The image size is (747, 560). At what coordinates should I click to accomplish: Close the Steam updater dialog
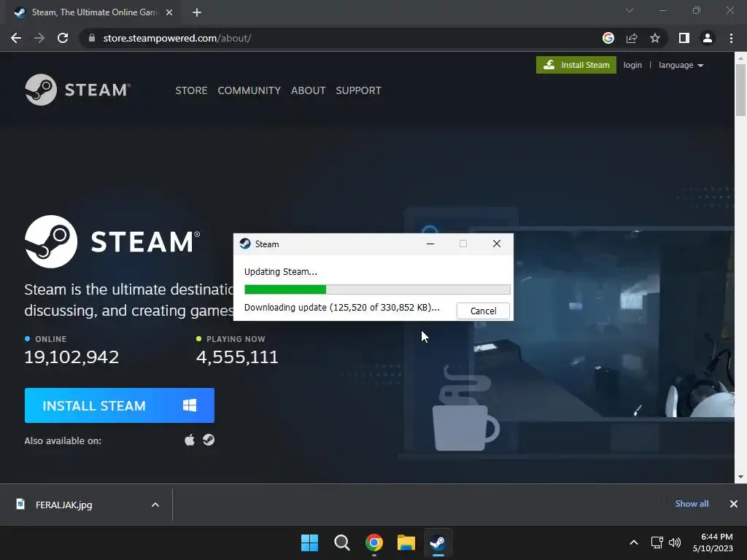pos(496,244)
